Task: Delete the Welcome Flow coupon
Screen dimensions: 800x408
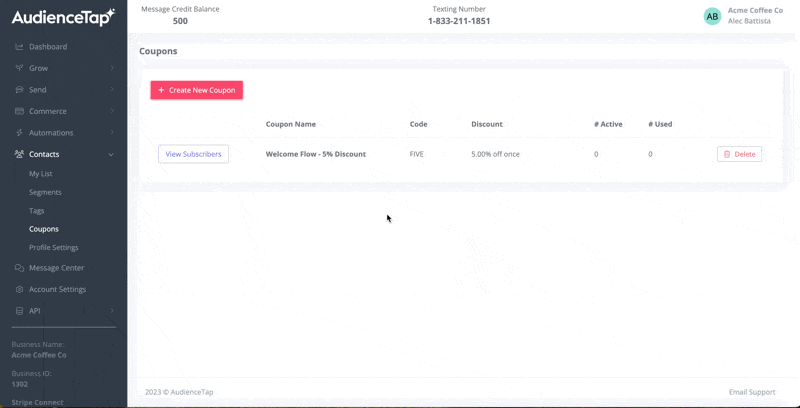Action: coord(739,154)
